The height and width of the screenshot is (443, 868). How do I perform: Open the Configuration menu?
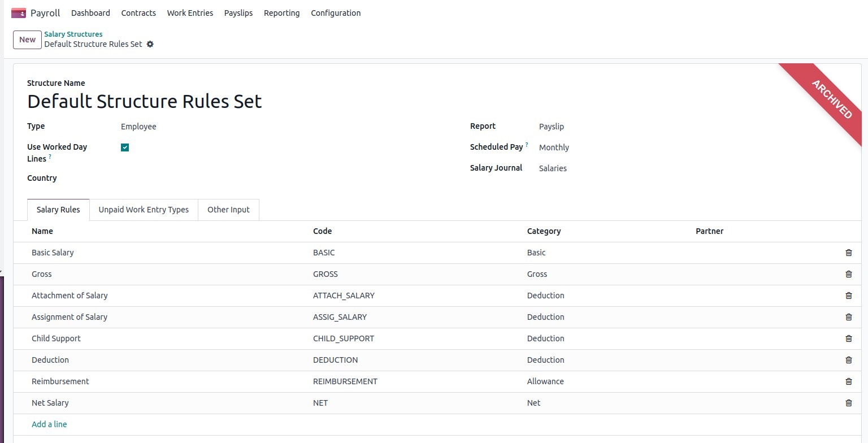pos(335,12)
